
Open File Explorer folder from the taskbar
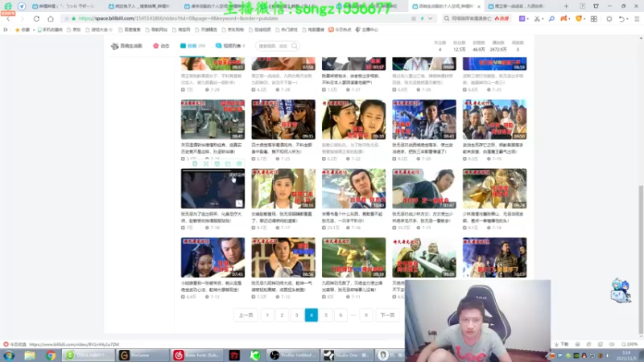coord(30,355)
